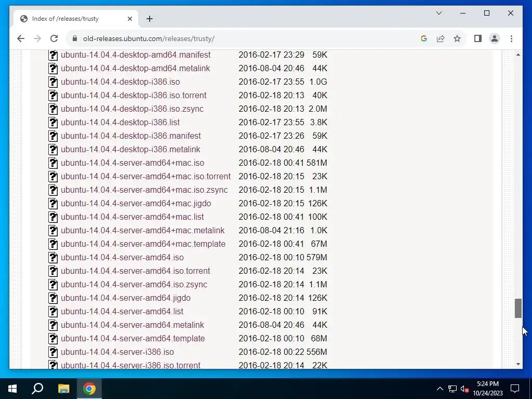Click file icon beside server-amd64+mac.jigdo
The image size is (532, 399).
coord(53,203)
